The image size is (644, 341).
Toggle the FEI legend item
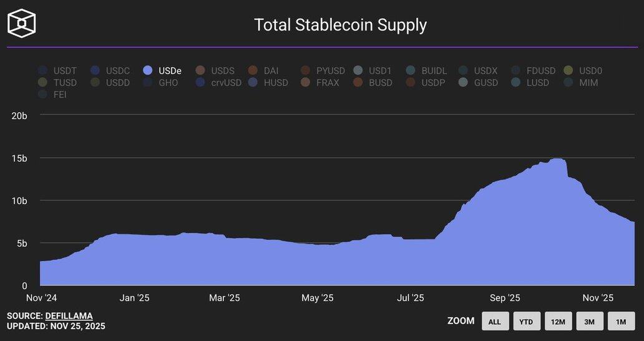point(42,95)
